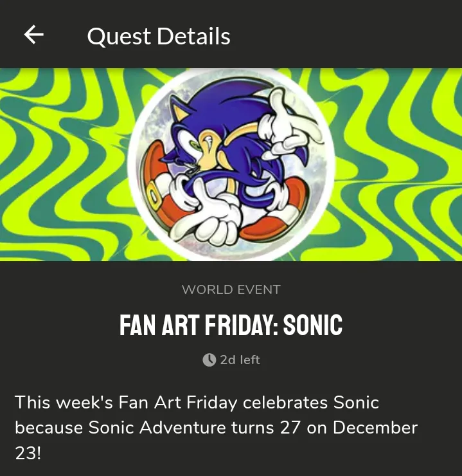Click the 23! text on the last line
Image resolution: width=462 pixels, height=476 pixels.
click(x=28, y=452)
